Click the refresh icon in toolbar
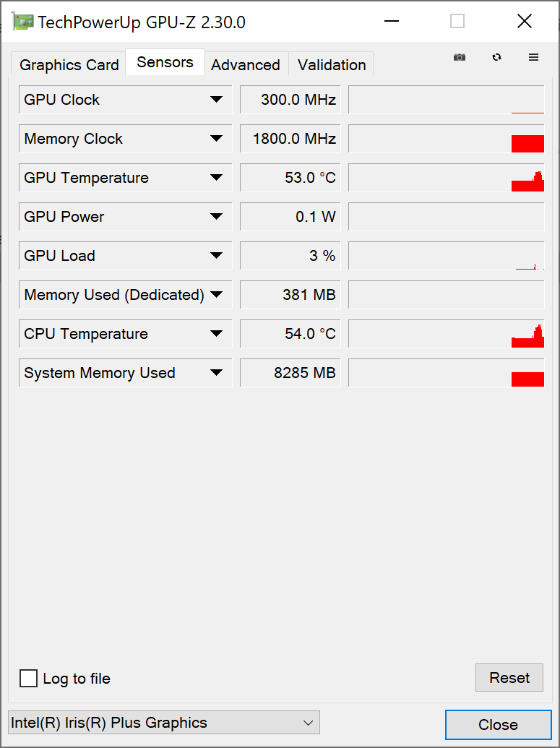The image size is (560, 748). pyautogui.click(x=496, y=57)
